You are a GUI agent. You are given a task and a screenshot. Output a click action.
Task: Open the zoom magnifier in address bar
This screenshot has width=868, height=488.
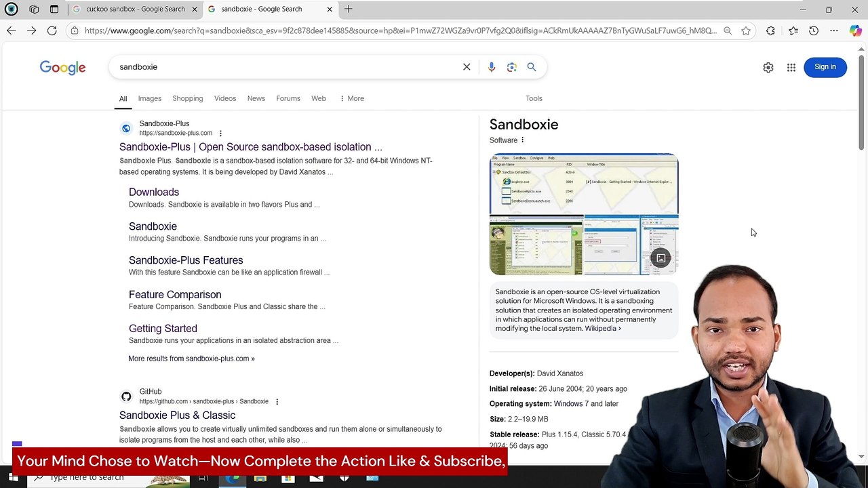pyautogui.click(x=728, y=30)
